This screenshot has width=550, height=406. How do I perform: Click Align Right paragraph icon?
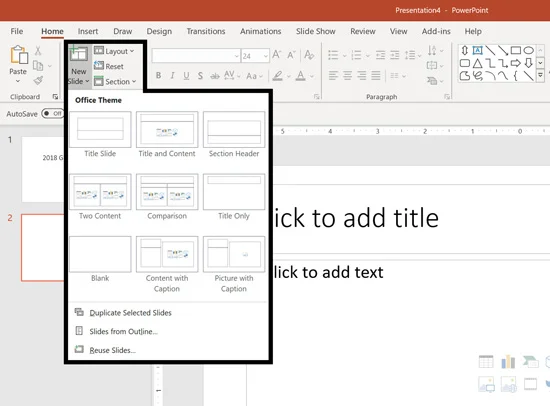362,75
